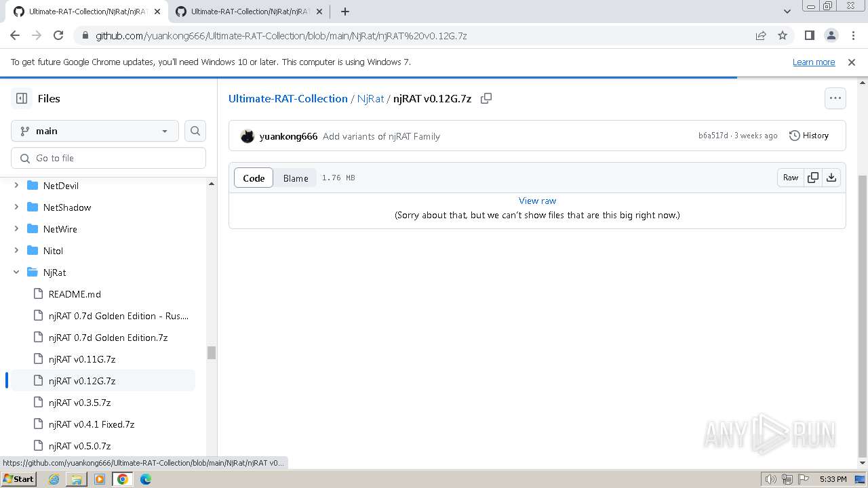868x488 pixels.
Task: Select njRAT v0.3.5.7z in the tree
Action: point(79,402)
